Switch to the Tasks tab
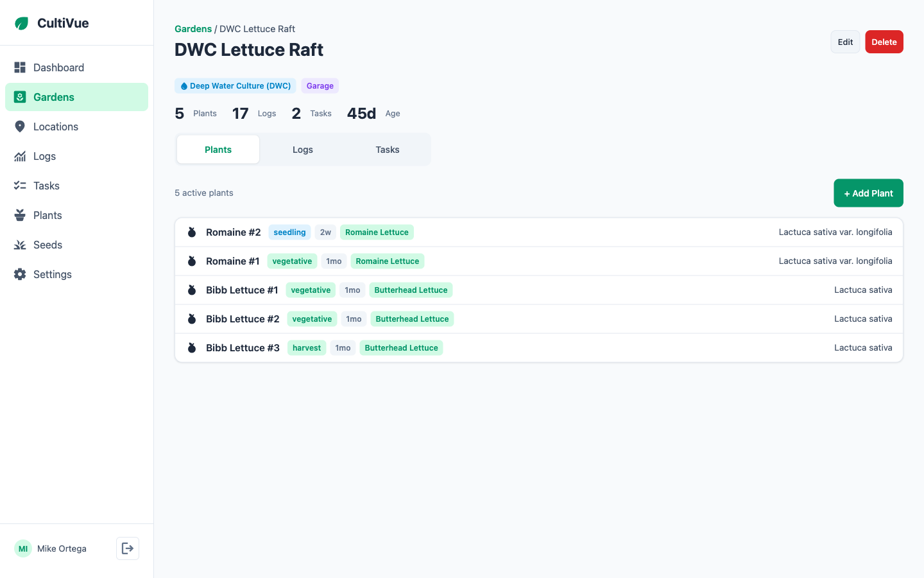Image resolution: width=924 pixels, height=578 pixels. coord(388,150)
